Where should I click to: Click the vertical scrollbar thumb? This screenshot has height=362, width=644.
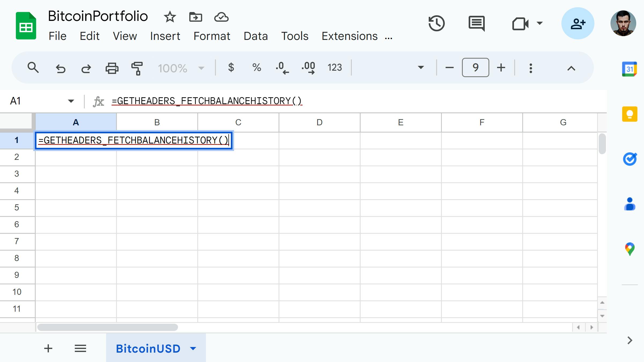602,144
